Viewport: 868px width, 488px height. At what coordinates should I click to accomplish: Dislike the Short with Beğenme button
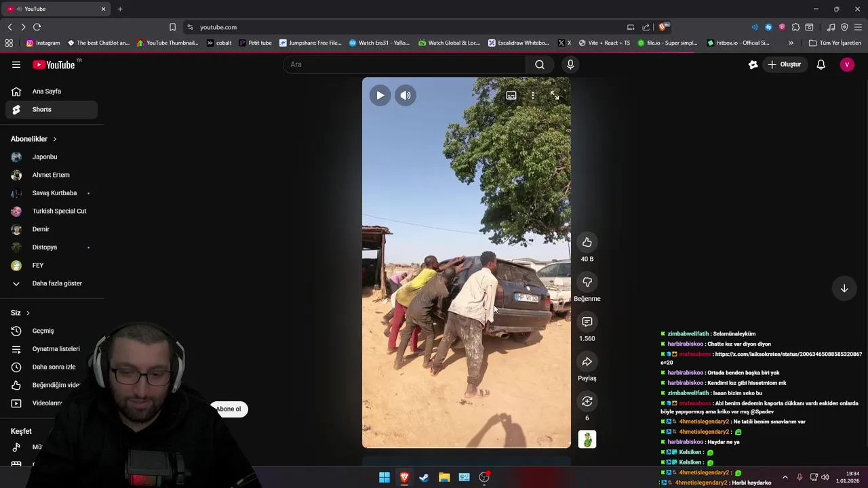click(587, 282)
